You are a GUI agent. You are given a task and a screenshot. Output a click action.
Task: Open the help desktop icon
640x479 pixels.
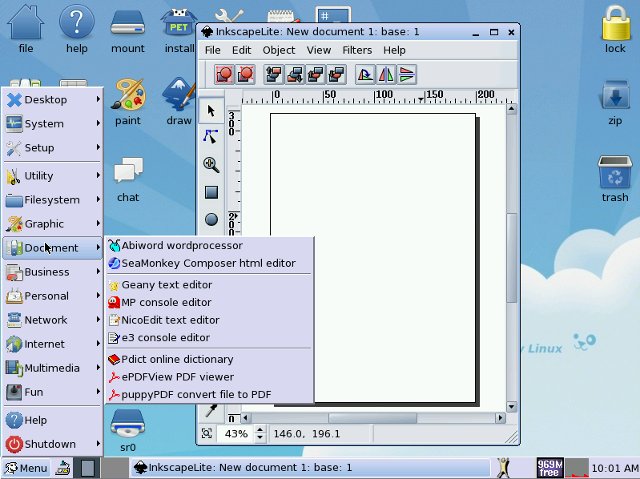point(77,30)
